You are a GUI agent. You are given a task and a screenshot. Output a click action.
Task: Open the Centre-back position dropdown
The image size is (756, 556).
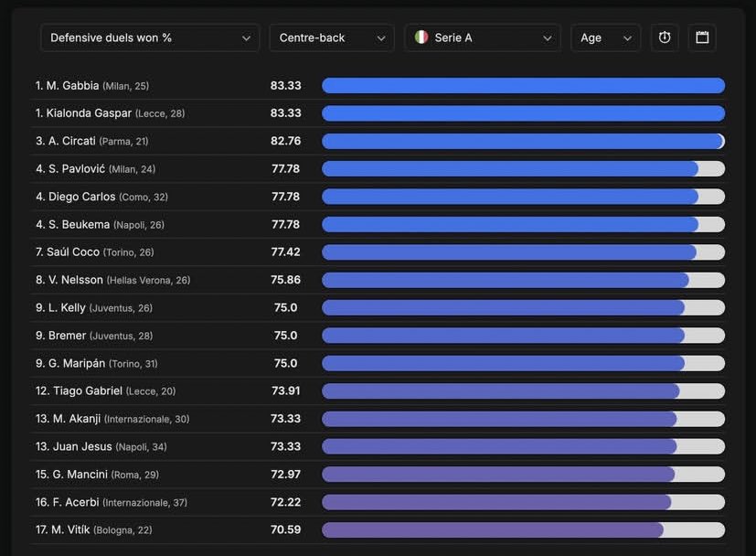[332, 37]
